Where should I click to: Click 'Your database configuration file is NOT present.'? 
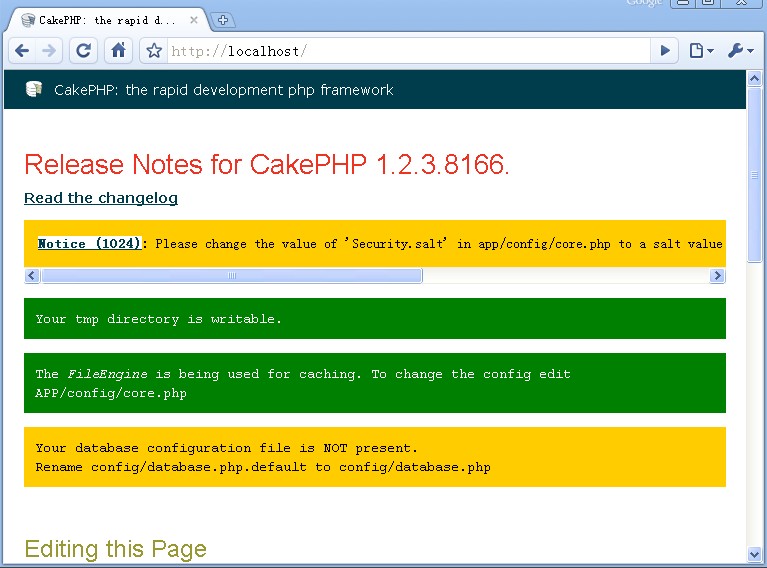coord(226,448)
